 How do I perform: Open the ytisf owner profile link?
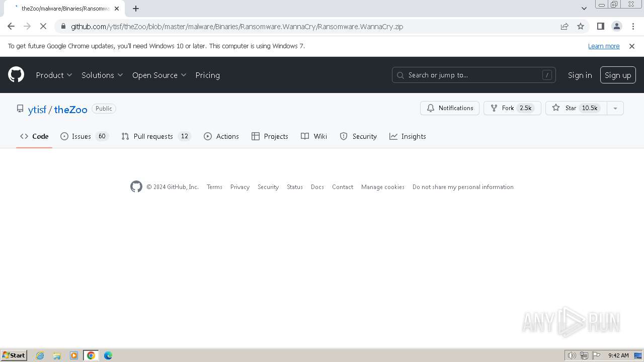click(37, 109)
